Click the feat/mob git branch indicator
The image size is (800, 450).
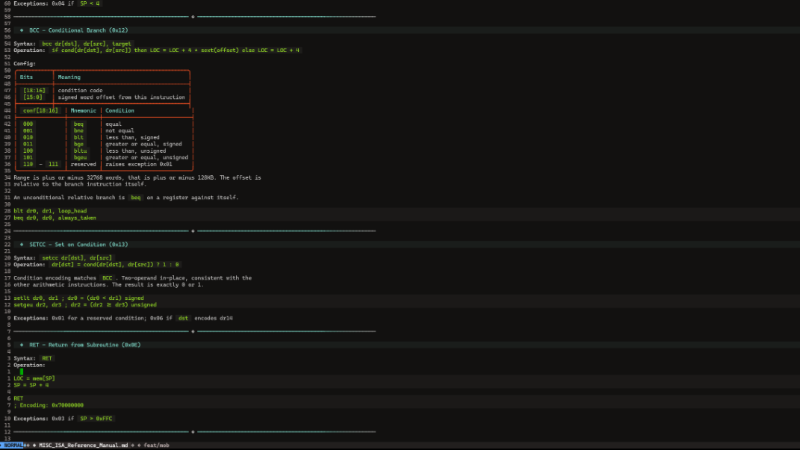156,445
